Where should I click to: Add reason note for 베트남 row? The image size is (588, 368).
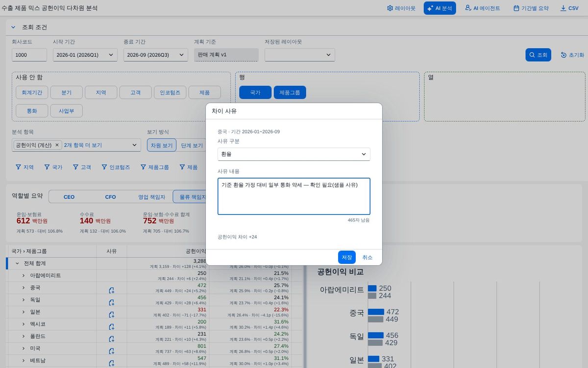pos(112,363)
